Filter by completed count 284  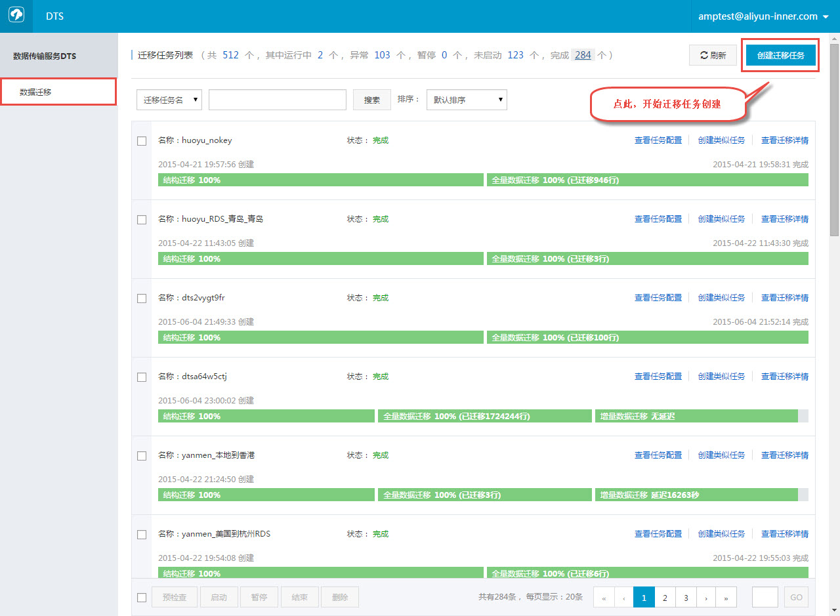pyautogui.click(x=583, y=55)
